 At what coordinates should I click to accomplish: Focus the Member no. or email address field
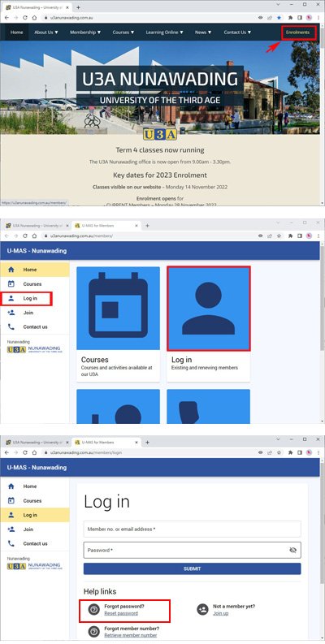tap(193, 529)
